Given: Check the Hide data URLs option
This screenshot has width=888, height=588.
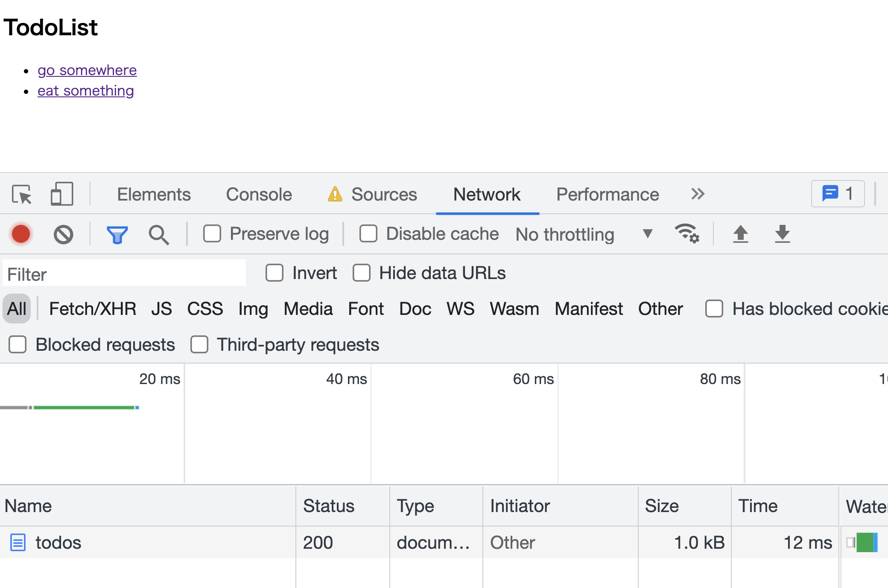Looking at the screenshot, I should click(362, 273).
